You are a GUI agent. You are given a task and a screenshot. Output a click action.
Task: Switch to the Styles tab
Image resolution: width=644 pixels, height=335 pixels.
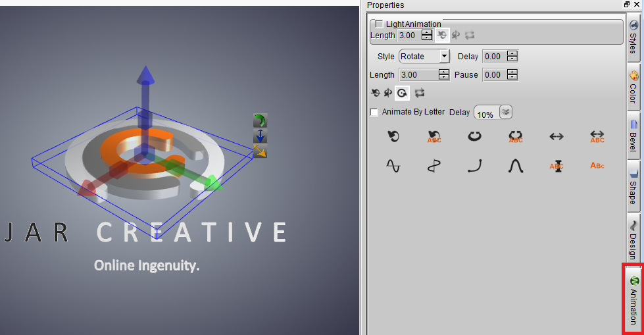click(633, 38)
